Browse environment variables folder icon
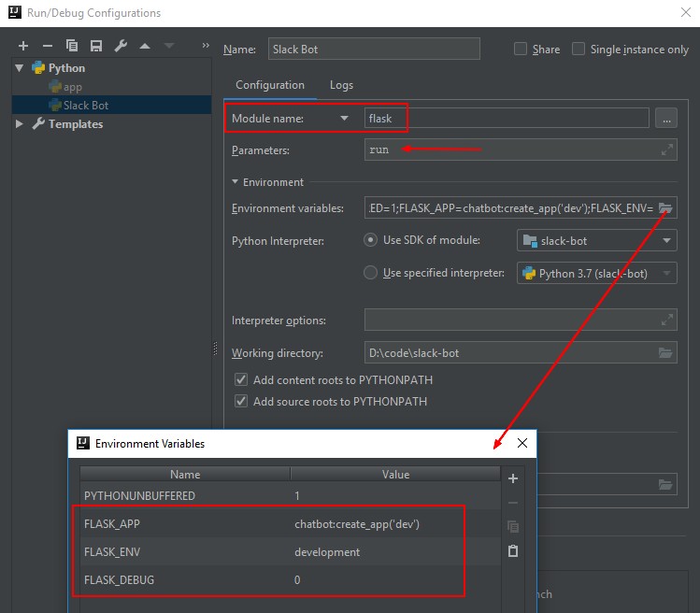The height and width of the screenshot is (613, 700). tap(665, 207)
